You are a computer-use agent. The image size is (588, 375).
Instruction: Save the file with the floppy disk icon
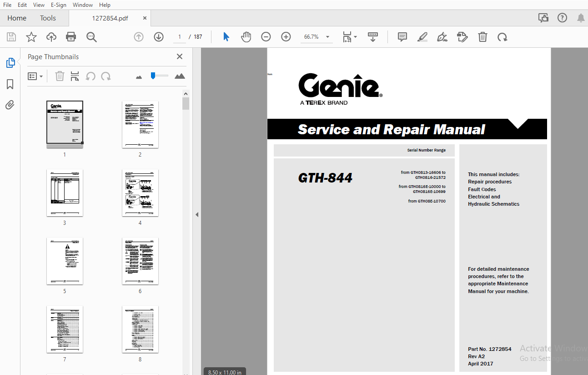tap(11, 37)
